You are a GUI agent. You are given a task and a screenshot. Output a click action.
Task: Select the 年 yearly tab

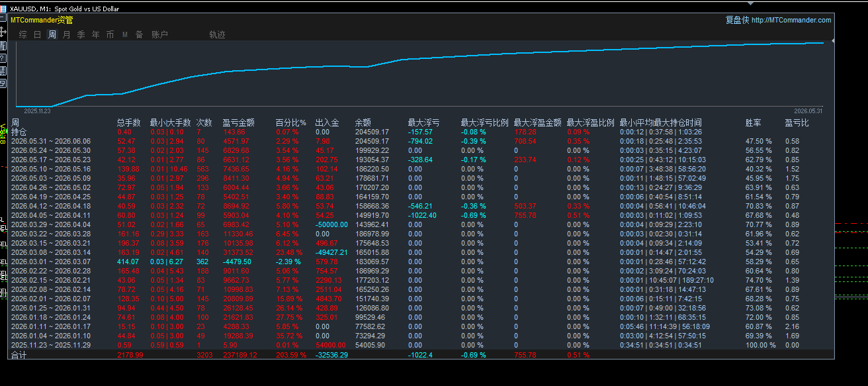[96, 34]
